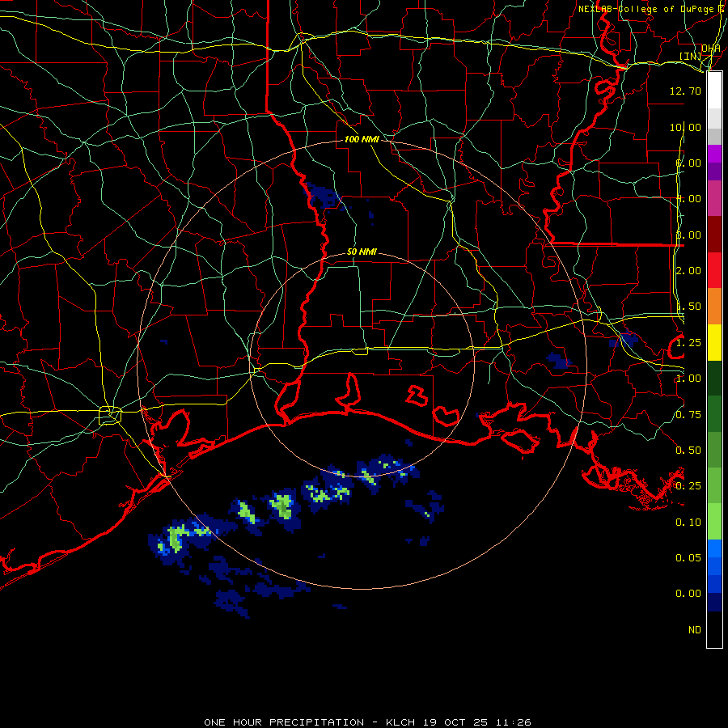The width and height of the screenshot is (728, 728).
Task: Click the 3.00 legend value
Action: [688, 235]
